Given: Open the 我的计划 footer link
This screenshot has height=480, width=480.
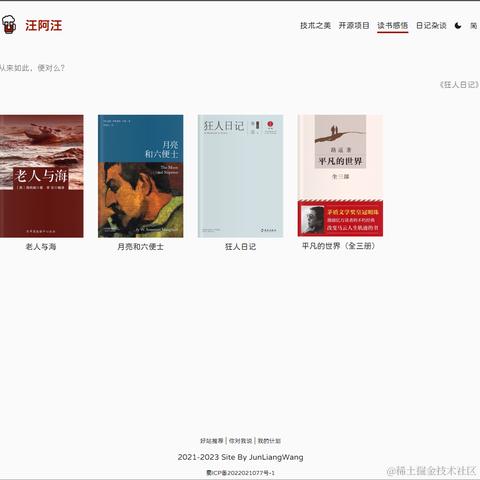Looking at the screenshot, I should point(269,441).
